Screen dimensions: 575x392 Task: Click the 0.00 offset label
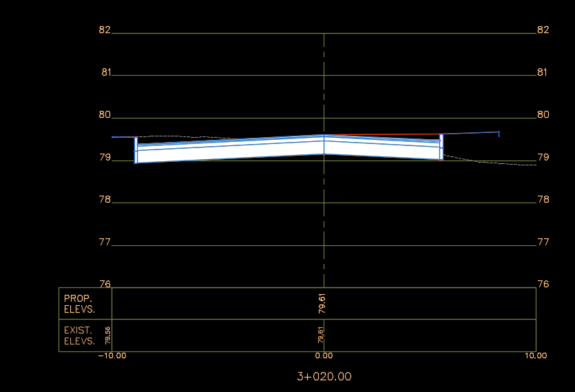pos(324,355)
